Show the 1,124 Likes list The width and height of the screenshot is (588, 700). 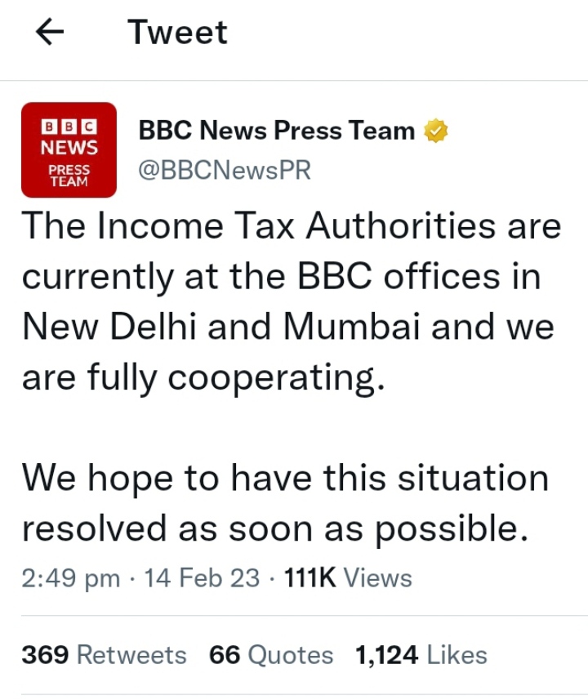point(421,655)
